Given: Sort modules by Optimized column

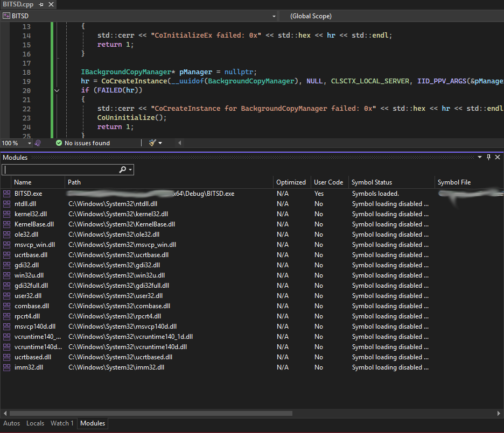Looking at the screenshot, I should (x=291, y=182).
